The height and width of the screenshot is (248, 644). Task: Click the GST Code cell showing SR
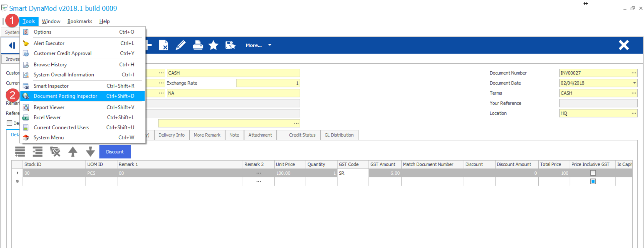353,173
